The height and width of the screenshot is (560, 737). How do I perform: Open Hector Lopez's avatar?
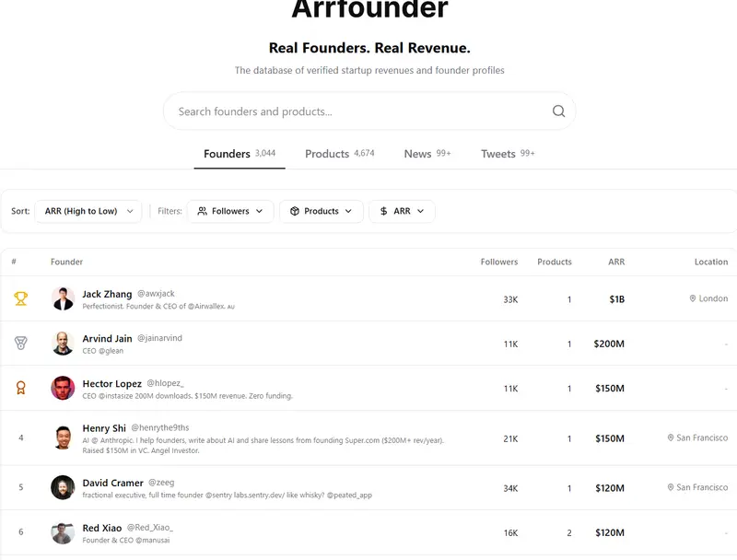[x=63, y=388]
